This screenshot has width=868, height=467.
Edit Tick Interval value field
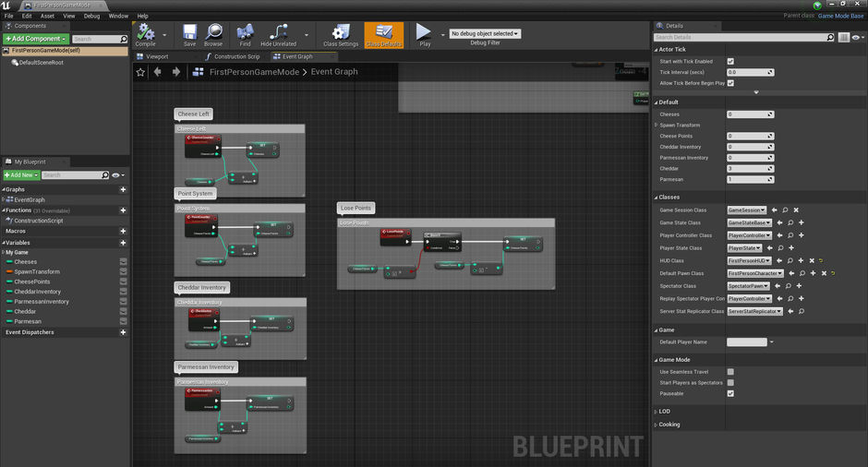click(750, 73)
